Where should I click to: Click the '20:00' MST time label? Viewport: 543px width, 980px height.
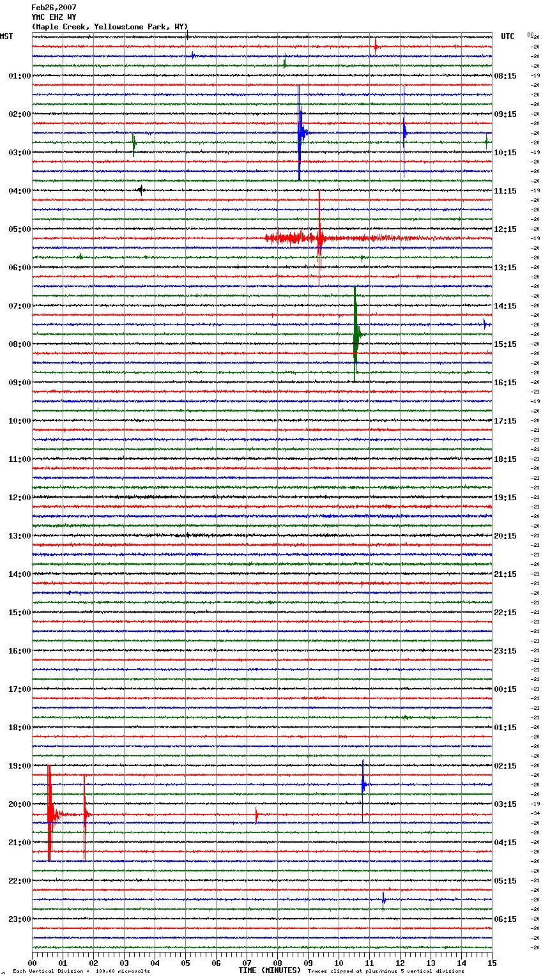pos(20,804)
